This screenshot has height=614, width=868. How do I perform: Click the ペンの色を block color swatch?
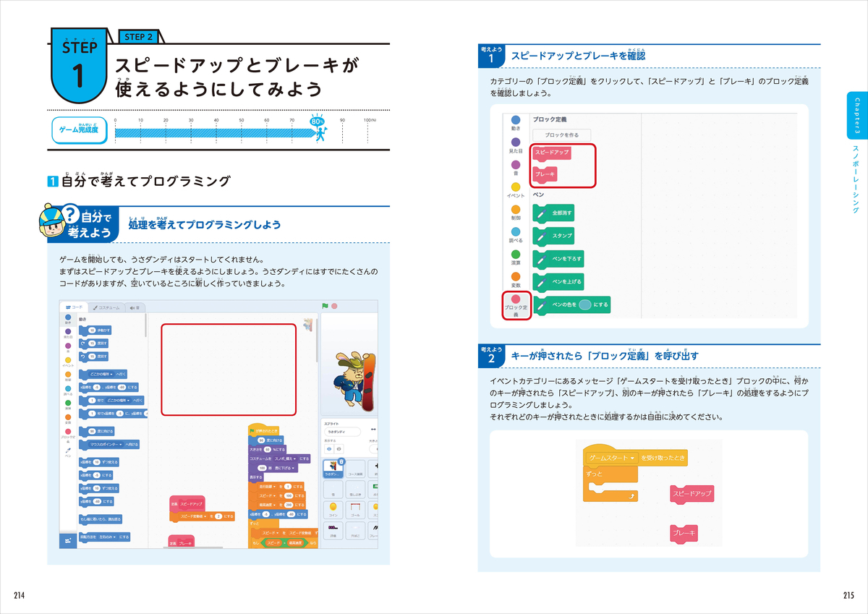584,304
